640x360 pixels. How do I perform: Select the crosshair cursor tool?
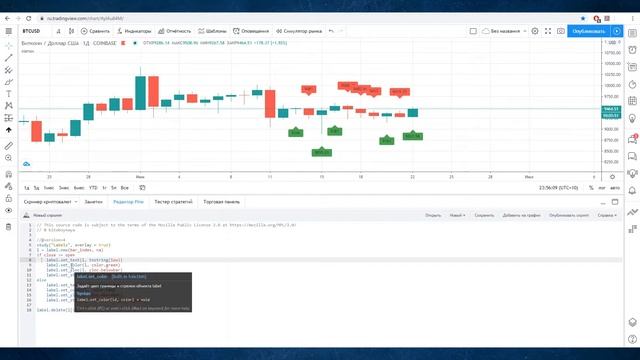pos(9,46)
